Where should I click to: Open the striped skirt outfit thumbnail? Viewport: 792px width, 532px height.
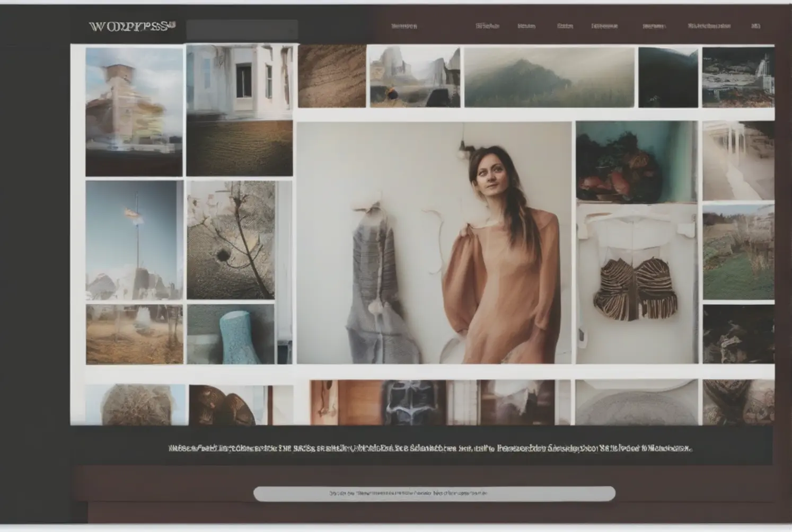(636, 283)
